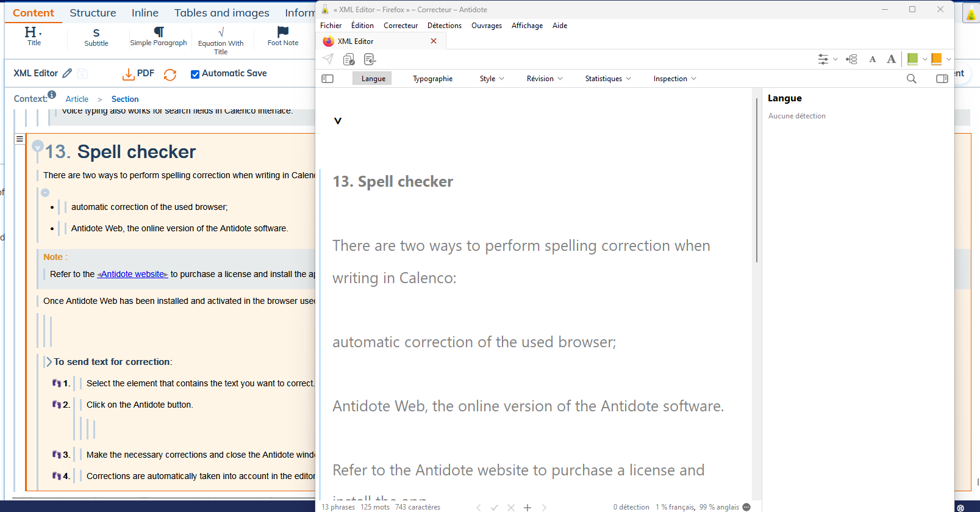Expand the 'To send text for correction' procedure
Image resolution: width=980 pixels, height=512 pixels.
coord(49,362)
